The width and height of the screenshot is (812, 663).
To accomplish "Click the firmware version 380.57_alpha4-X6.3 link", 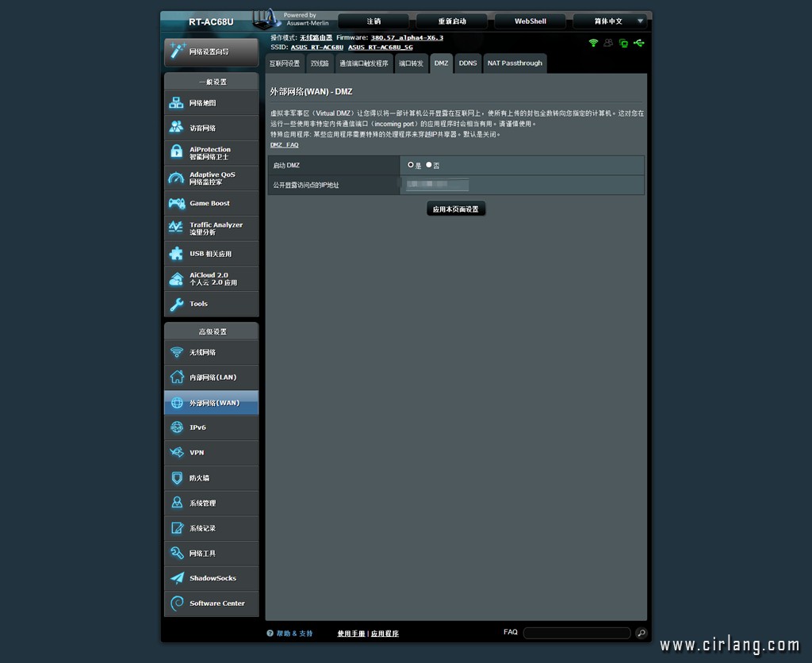I will [x=407, y=37].
